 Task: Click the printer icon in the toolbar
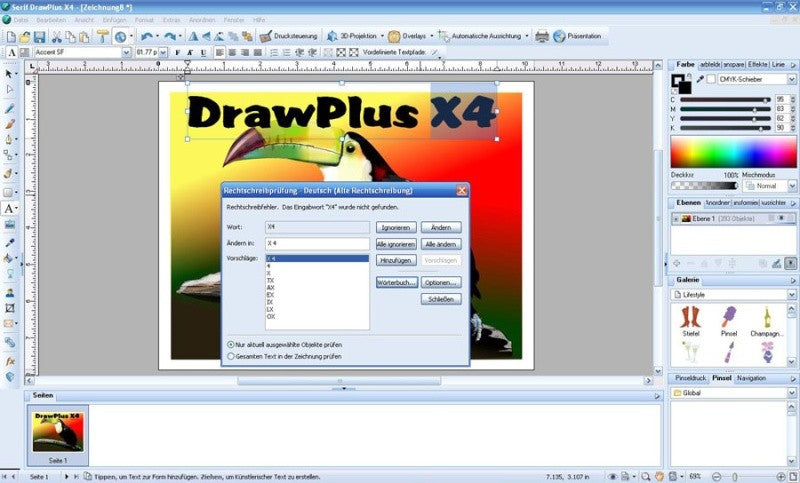point(542,36)
